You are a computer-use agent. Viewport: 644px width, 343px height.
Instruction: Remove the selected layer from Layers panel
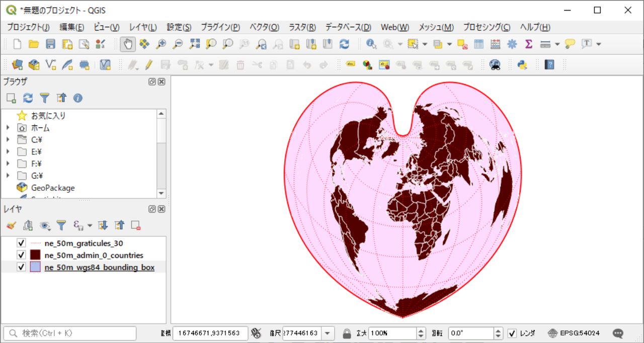tap(136, 225)
